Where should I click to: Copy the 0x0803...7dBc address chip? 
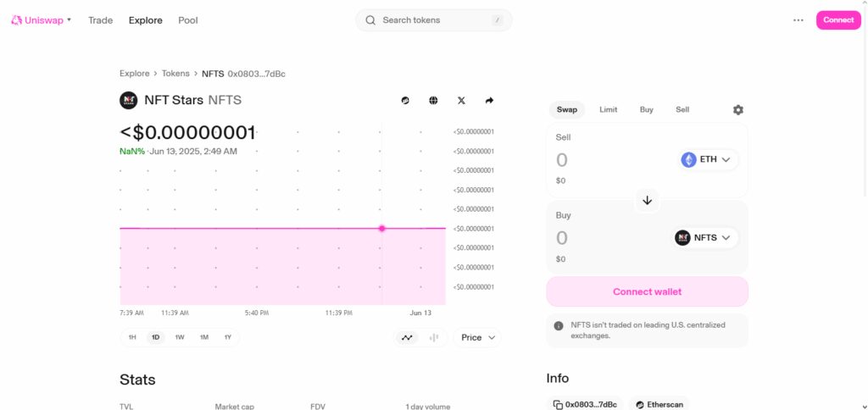point(585,404)
